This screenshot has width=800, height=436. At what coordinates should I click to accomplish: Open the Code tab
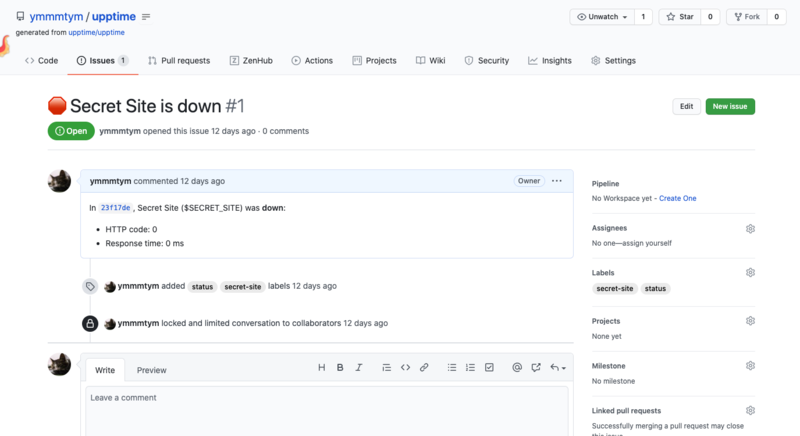pos(41,61)
